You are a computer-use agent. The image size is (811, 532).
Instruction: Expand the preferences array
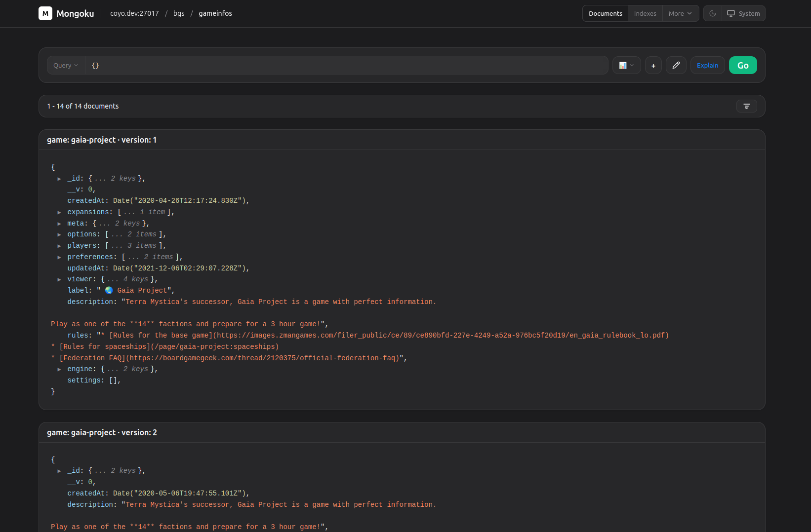59,257
